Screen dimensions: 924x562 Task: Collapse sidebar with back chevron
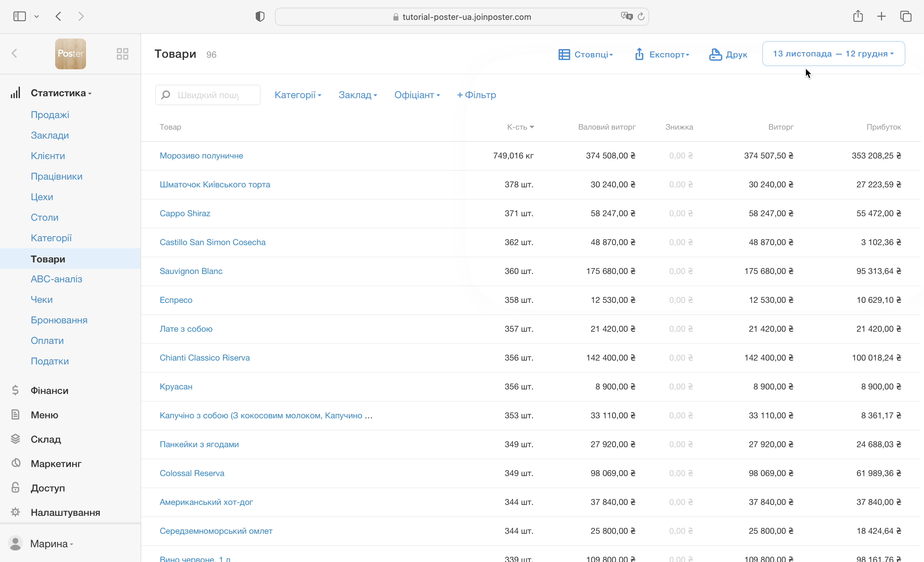pos(15,54)
